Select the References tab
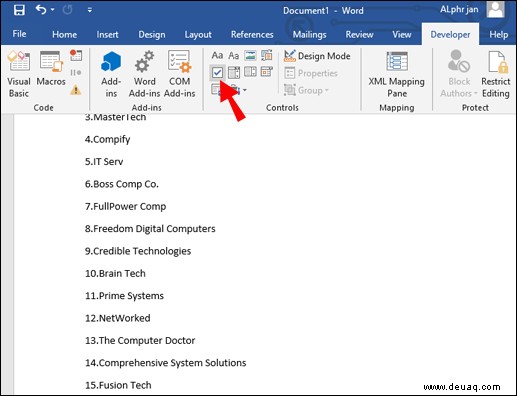 (x=252, y=34)
